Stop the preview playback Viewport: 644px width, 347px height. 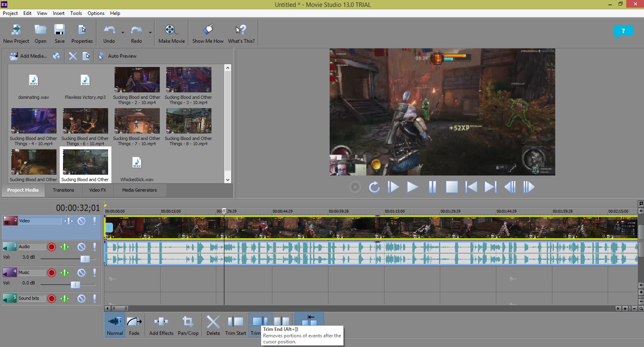click(452, 187)
